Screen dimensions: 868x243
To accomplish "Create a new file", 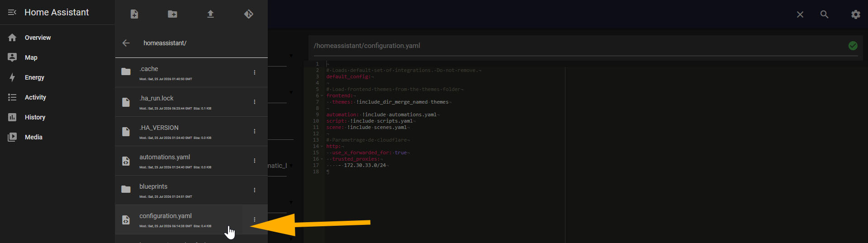I will coord(134,14).
